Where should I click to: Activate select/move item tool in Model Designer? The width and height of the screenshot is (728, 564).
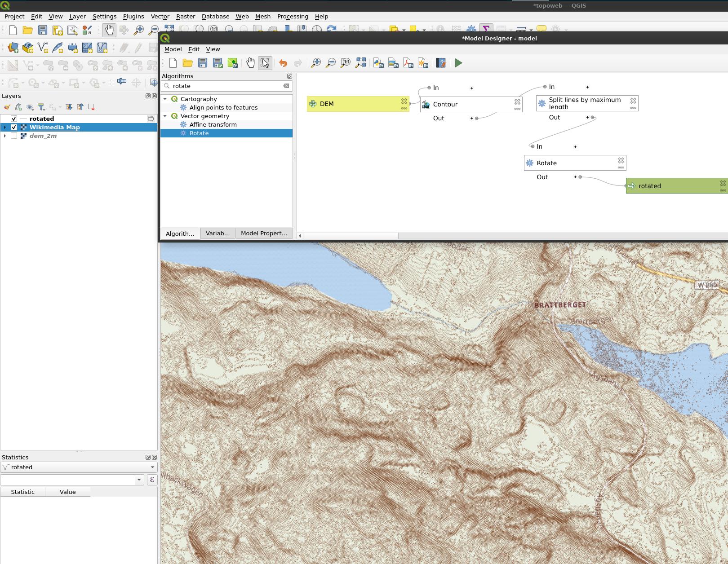click(265, 63)
